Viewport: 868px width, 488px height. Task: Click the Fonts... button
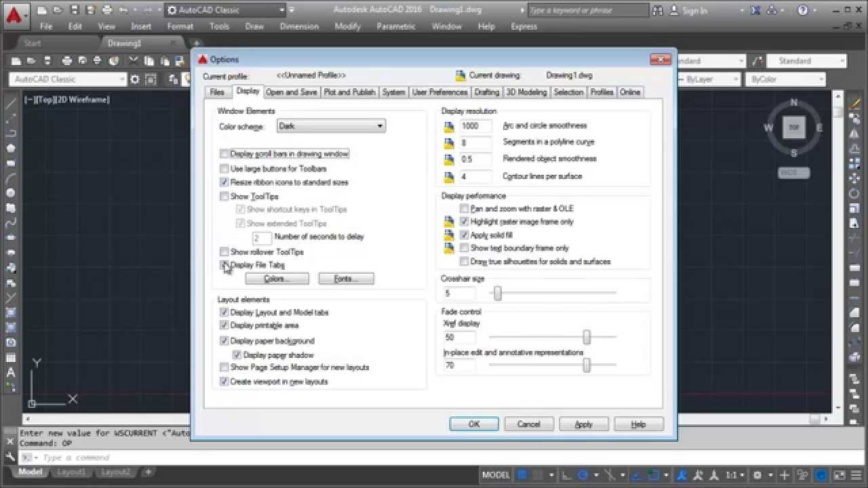pyautogui.click(x=346, y=279)
